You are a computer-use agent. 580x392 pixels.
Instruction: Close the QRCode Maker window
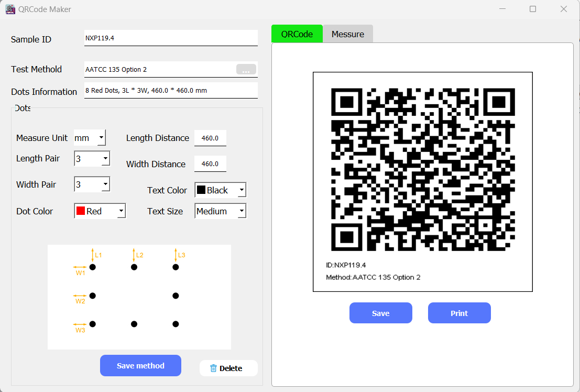click(x=563, y=9)
